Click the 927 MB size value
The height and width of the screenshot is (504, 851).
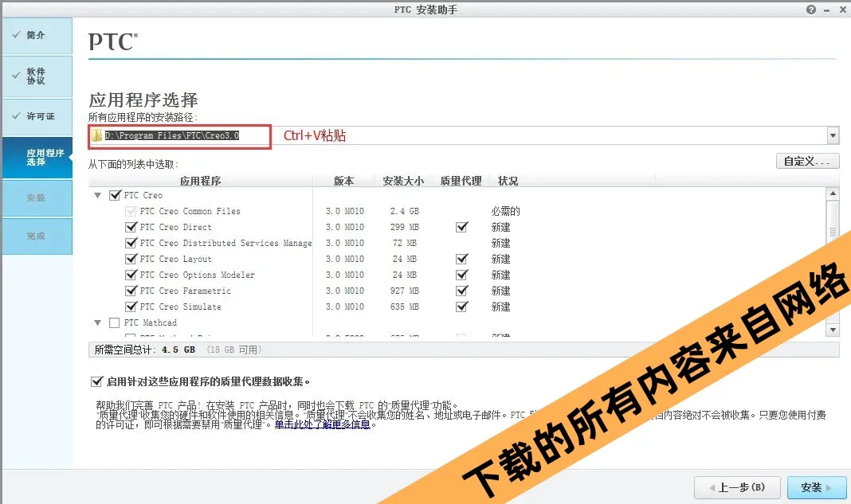404,291
